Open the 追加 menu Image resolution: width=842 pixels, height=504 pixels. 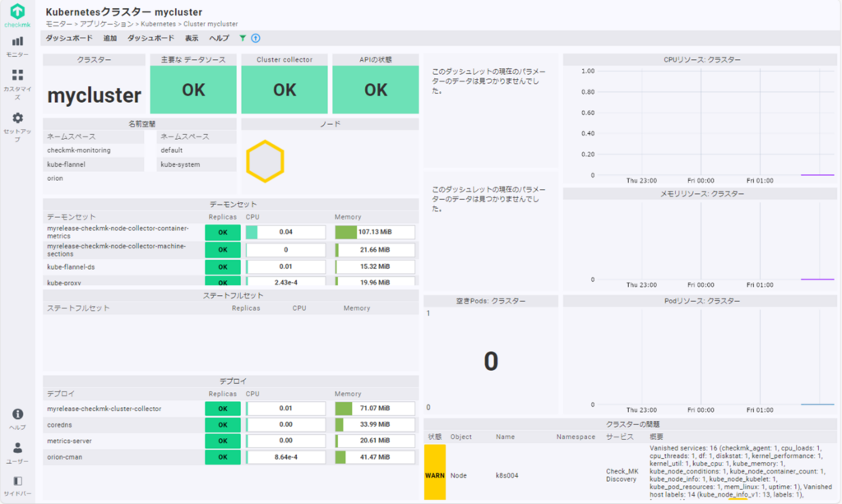(110, 38)
